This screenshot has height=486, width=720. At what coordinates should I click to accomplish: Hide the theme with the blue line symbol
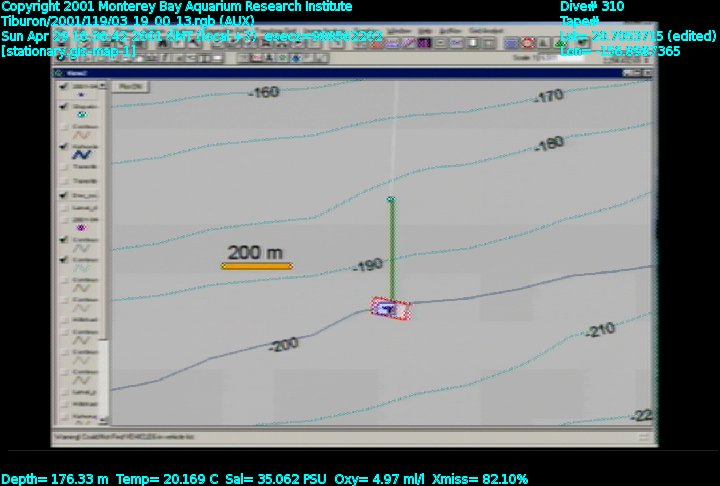click(64, 146)
